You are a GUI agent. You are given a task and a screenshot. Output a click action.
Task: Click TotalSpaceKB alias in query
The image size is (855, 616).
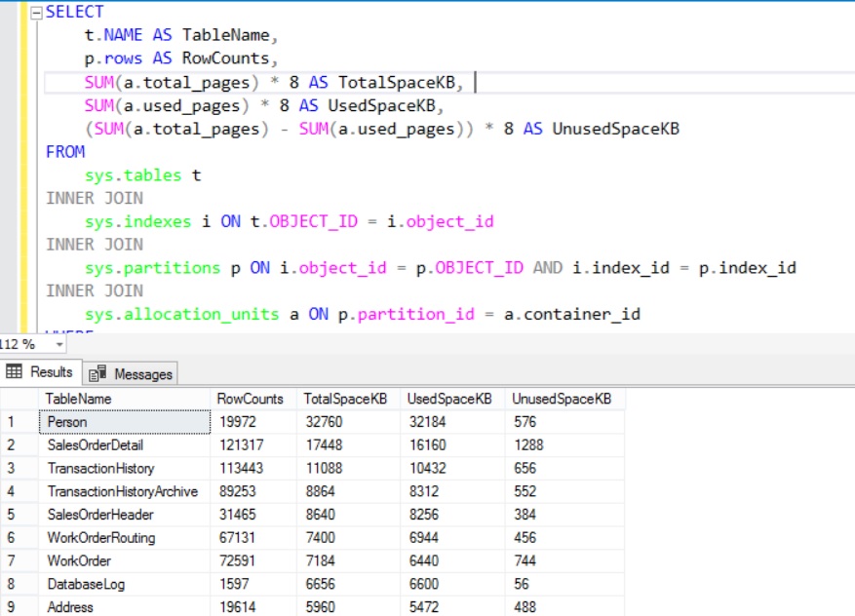click(397, 82)
